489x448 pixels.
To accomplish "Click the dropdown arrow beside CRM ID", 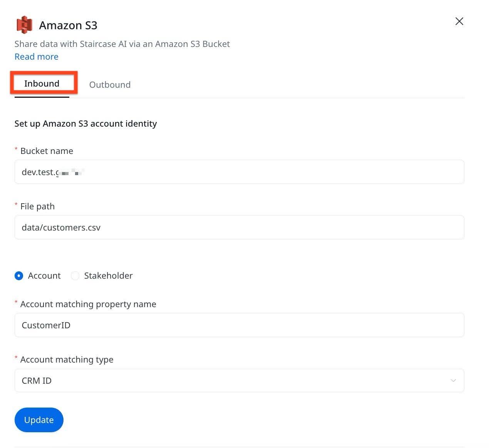I will (x=453, y=381).
